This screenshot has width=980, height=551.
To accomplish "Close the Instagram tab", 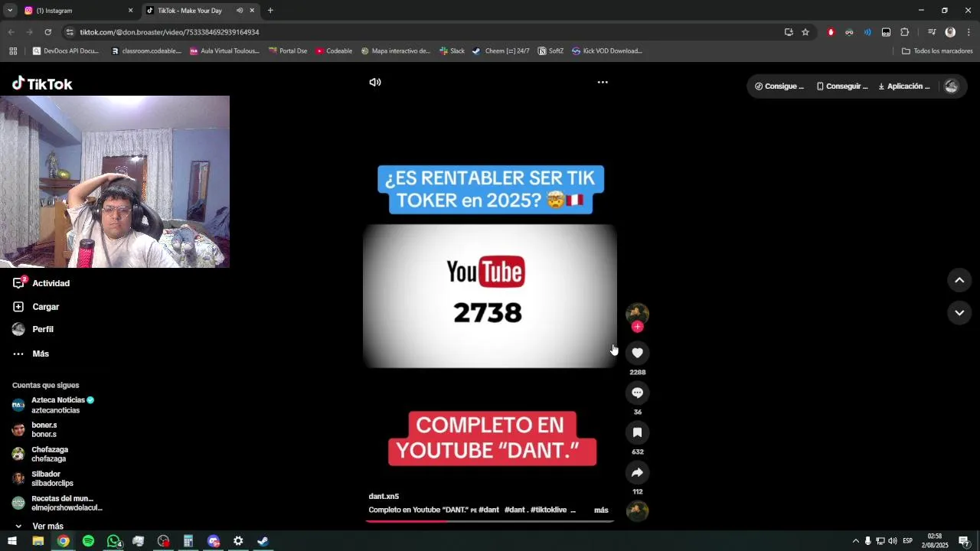I will (130, 11).
